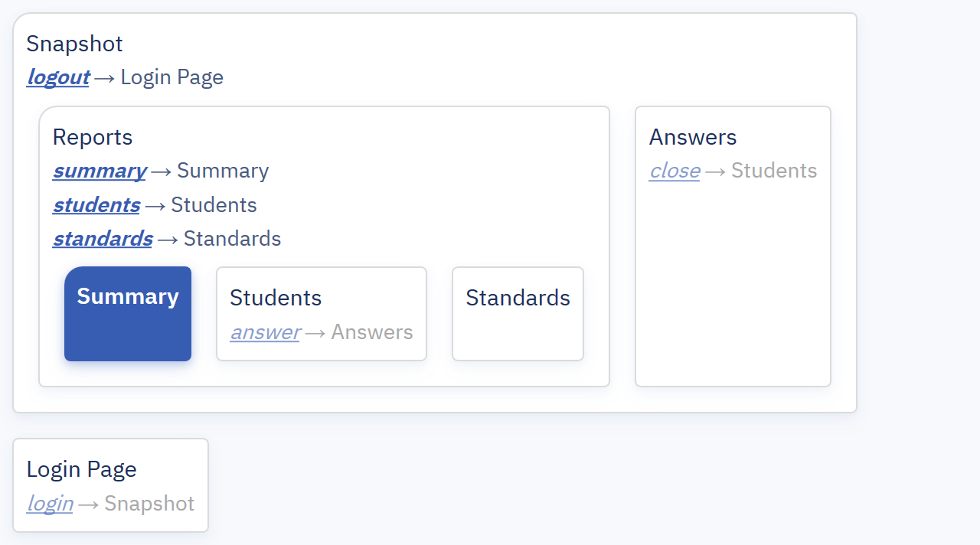The height and width of the screenshot is (545, 980).
Task: Click the answer event link in Students state
Action: (265, 332)
